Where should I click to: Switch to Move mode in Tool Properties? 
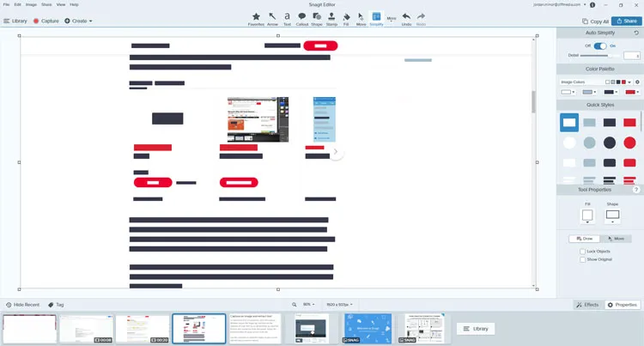pyautogui.click(x=616, y=239)
